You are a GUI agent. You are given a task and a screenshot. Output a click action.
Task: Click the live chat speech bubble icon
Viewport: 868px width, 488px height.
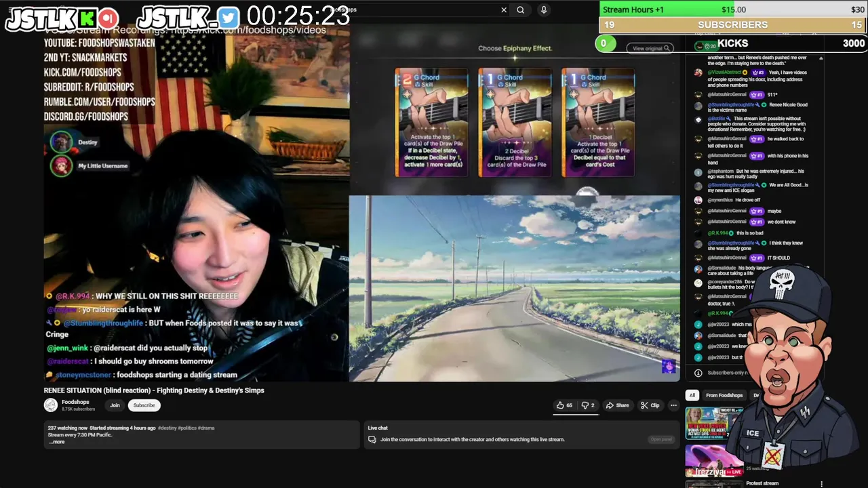click(x=372, y=439)
